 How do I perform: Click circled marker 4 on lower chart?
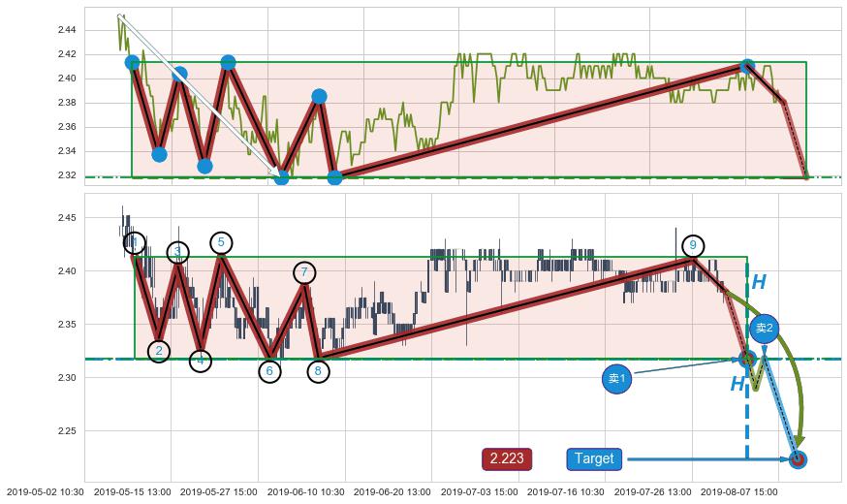click(x=201, y=361)
